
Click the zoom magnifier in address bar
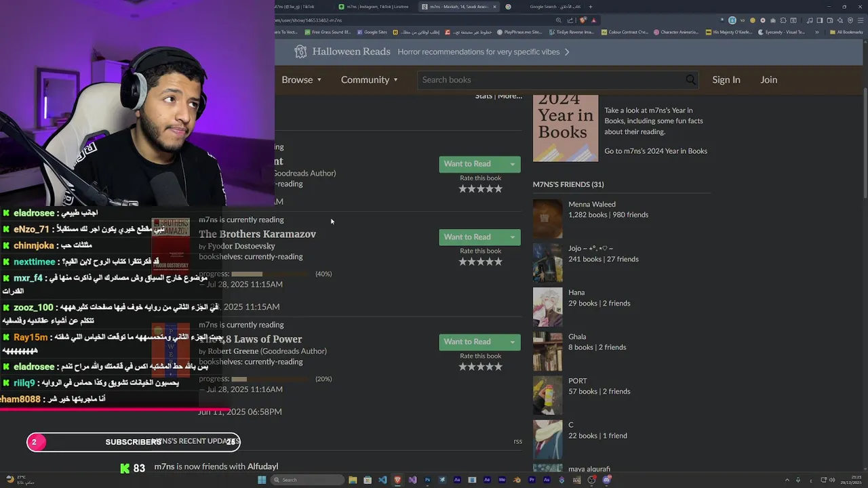pyautogui.click(x=559, y=20)
